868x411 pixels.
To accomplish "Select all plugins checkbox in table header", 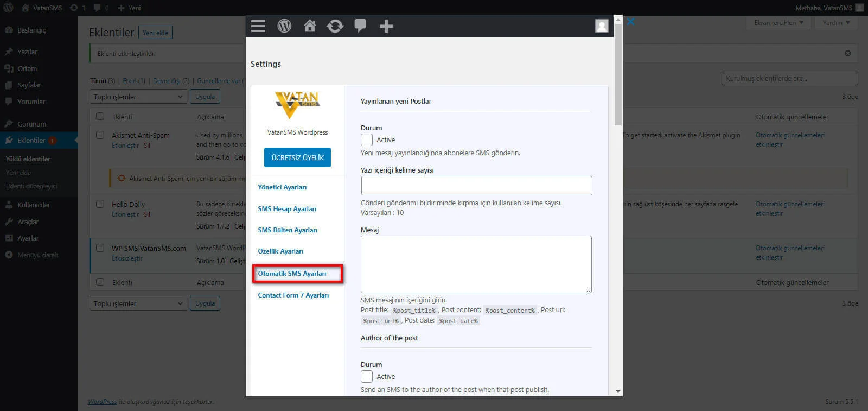I will point(100,116).
